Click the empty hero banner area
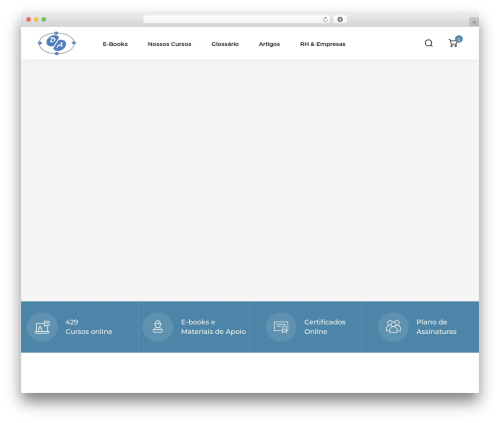The height and width of the screenshot is (423, 500). (250, 180)
